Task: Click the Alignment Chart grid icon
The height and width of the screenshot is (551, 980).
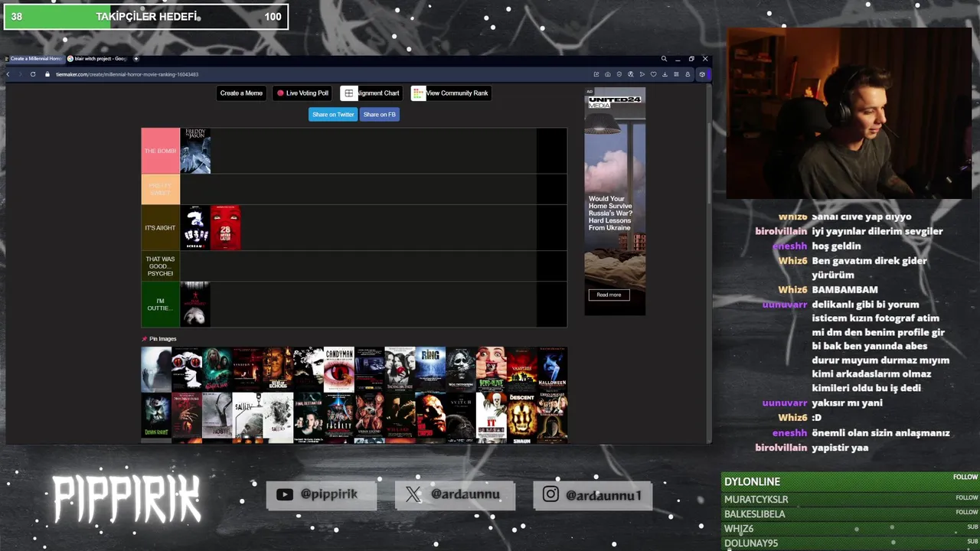Action: [348, 93]
